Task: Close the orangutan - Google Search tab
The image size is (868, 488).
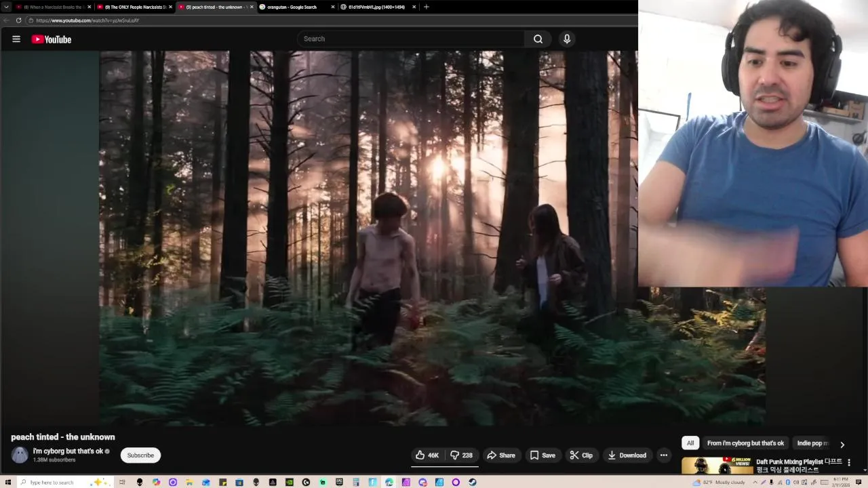Action: [x=333, y=7]
